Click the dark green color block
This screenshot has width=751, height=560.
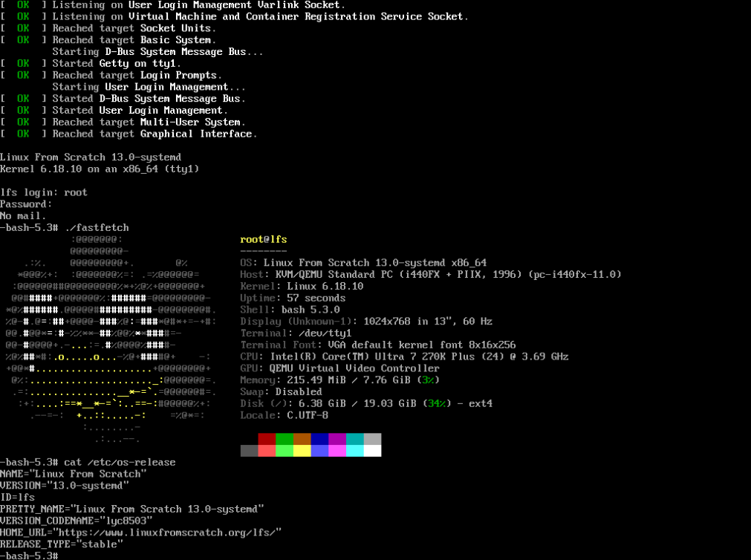[x=285, y=439]
